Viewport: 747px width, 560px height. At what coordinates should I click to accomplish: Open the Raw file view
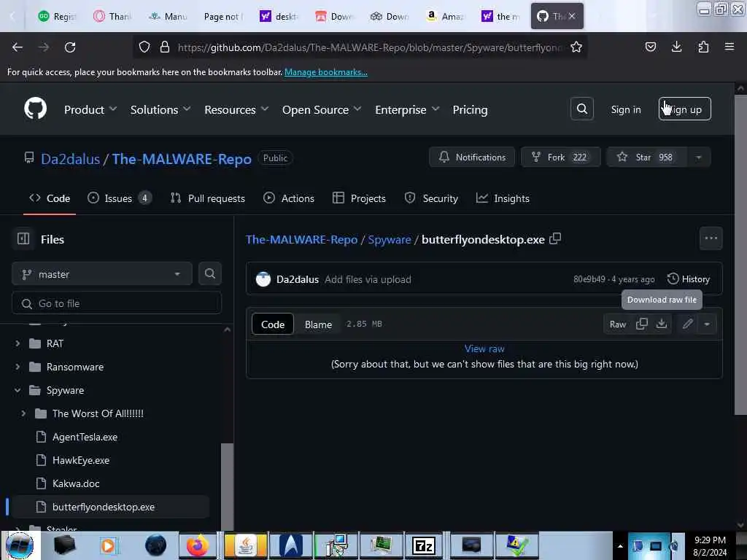pyautogui.click(x=618, y=324)
